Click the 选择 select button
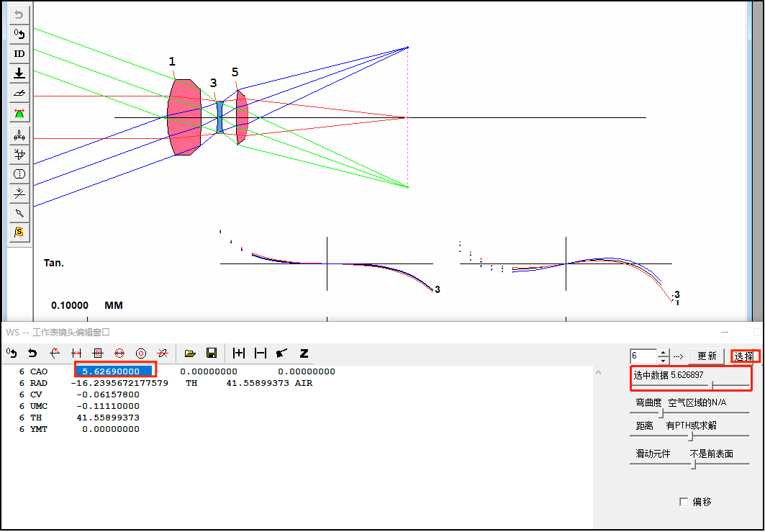This screenshot has width=765, height=532. 745,356
